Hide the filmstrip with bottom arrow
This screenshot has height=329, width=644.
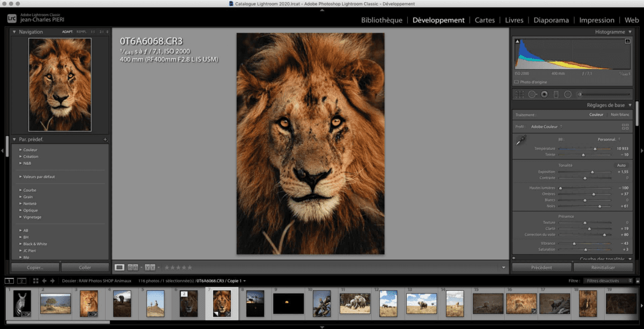coord(322,326)
